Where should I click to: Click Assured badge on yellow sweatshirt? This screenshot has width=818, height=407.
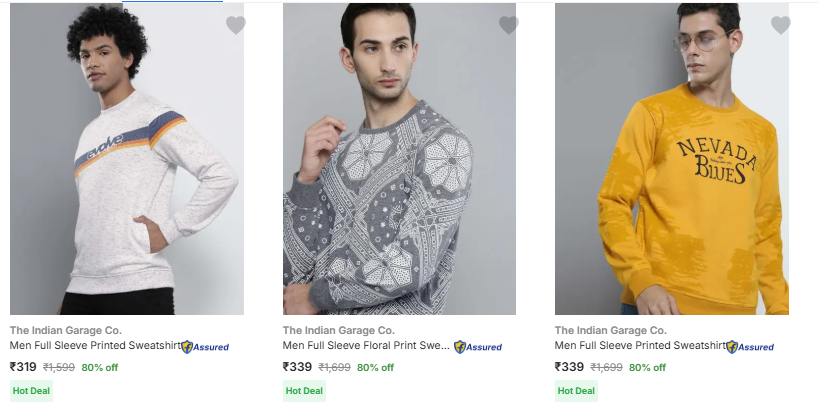point(751,347)
